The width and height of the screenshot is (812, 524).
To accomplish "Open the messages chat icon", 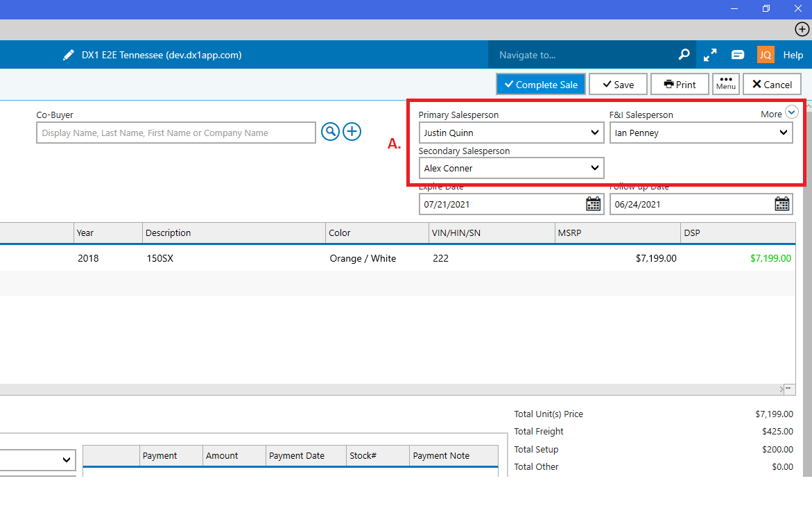I will pyautogui.click(x=737, y=54).
